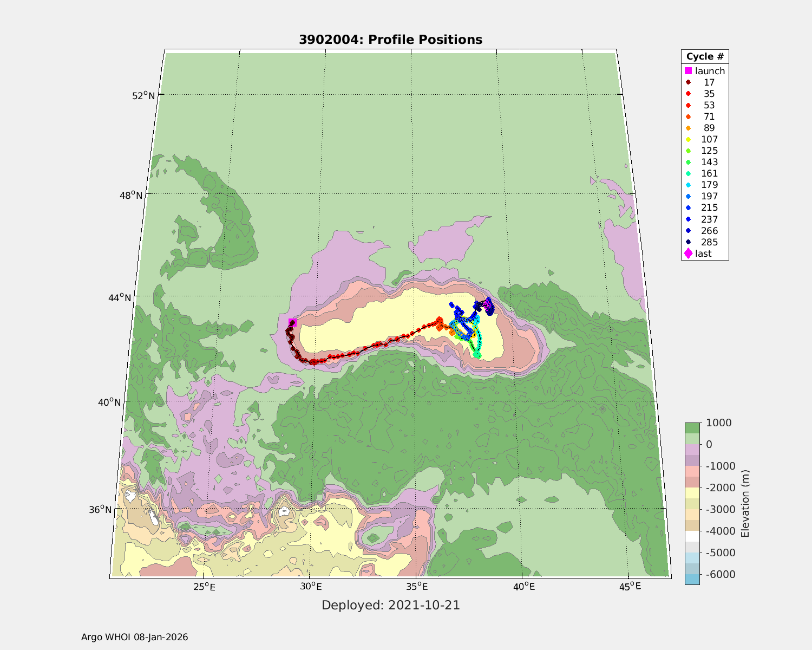This screenshot has height=650, width=812.
Task: Click the cycle 285 dark navy legend marker
Action: point(688,242)
